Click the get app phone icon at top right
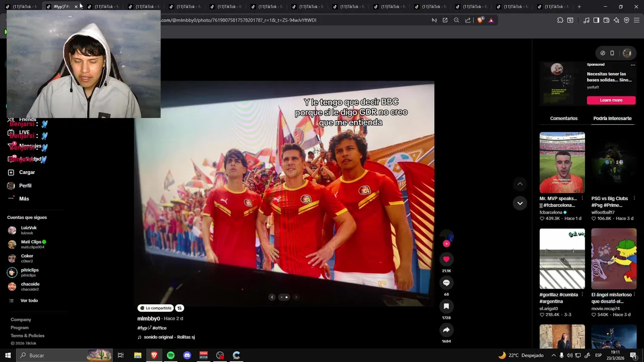 [x=612, y=53]
